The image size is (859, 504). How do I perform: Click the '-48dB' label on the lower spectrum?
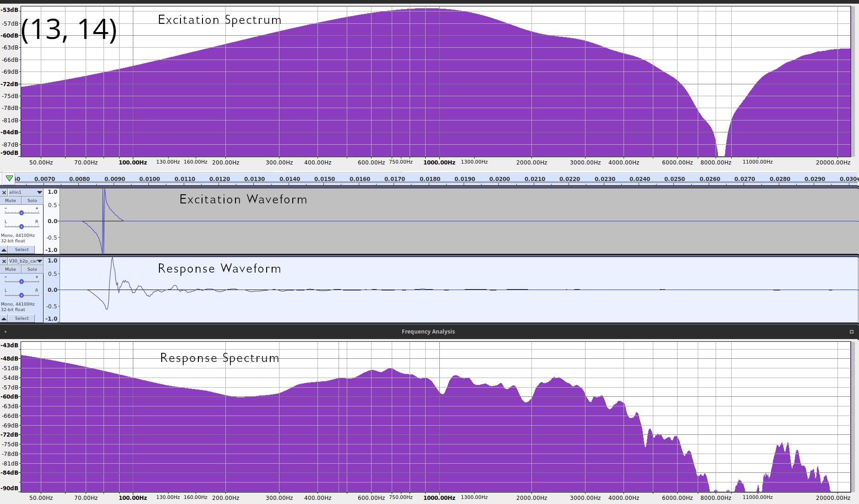(x=10, y=359)
